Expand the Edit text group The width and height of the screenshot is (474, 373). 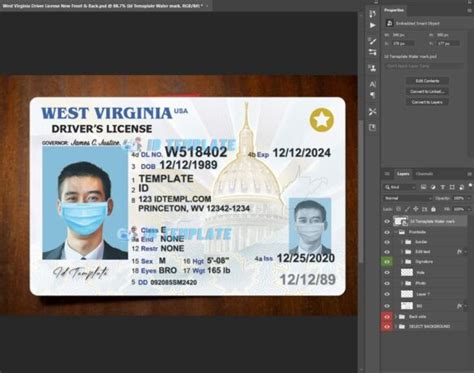coord(402,252)
